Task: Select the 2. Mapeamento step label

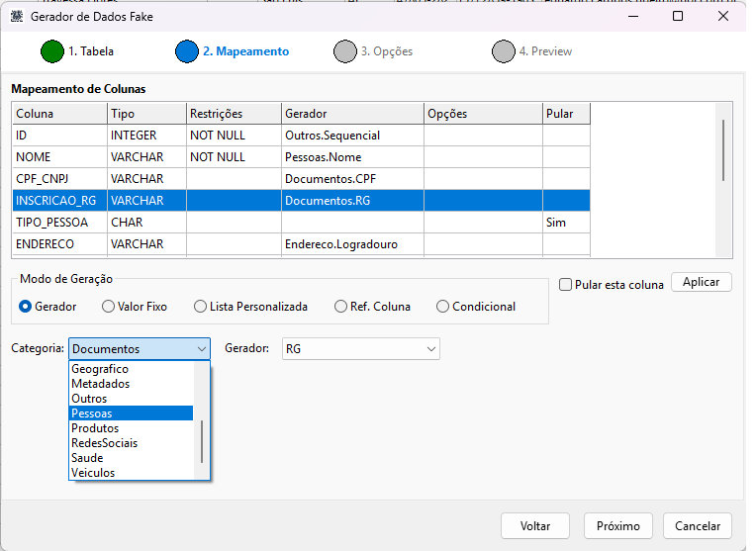Action: tap(245, 51)
